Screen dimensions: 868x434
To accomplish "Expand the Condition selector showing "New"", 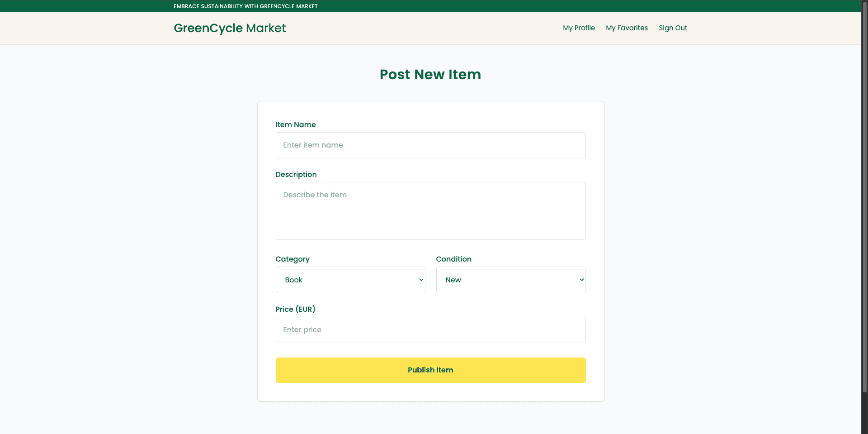I will click(510, 280).
